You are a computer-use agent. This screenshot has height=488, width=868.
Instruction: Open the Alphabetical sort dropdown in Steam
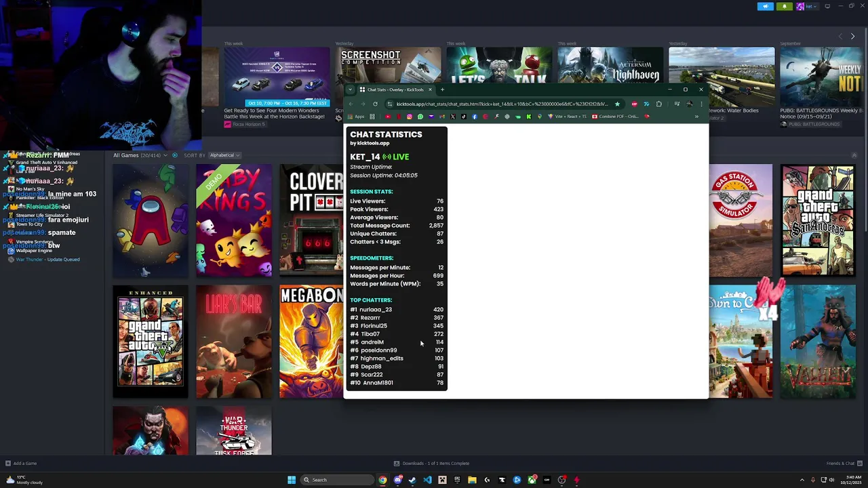pos(224,155)
